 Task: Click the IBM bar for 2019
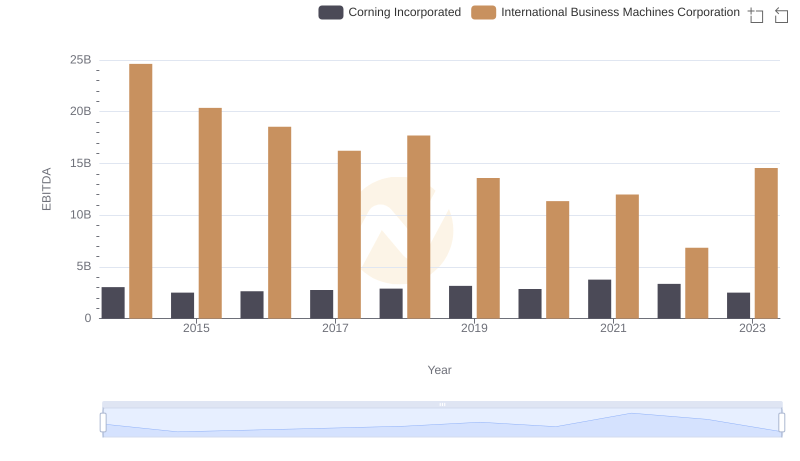pyautogui.click(x=488, y=248)
